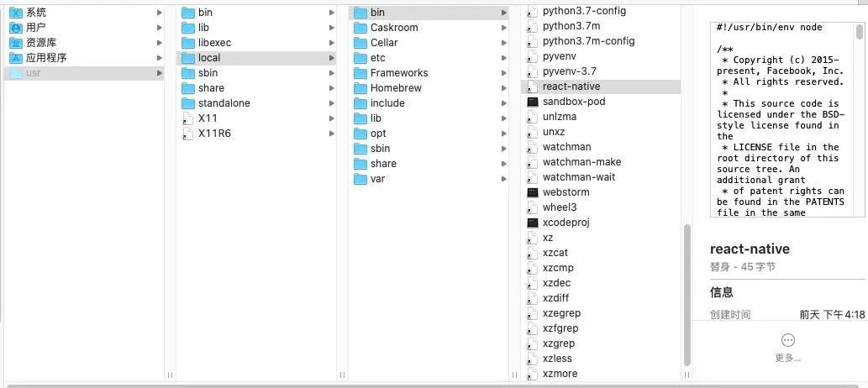868x388 pixels.
Task: Click the script preview text thumbnail
Action: (780, 119)
